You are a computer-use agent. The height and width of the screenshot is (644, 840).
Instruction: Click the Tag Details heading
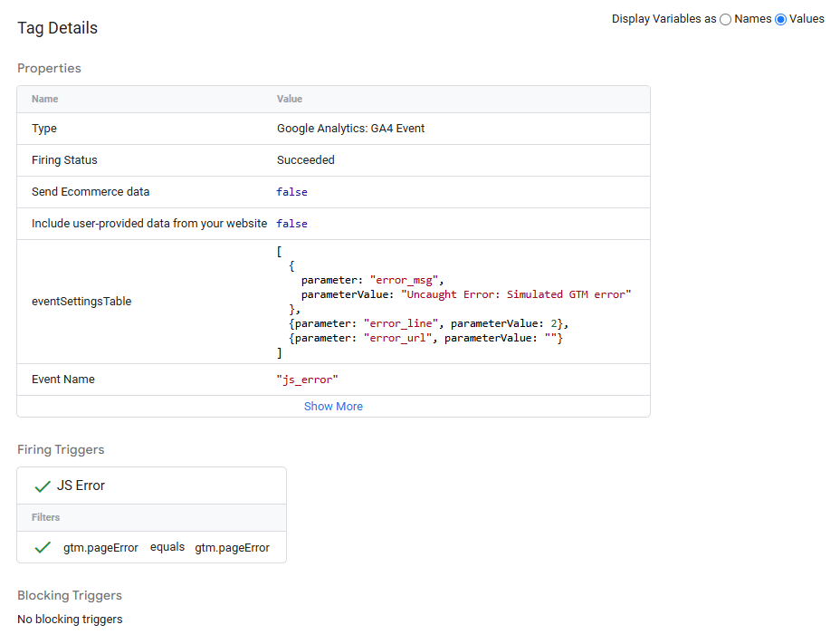click(x=57, y=28)
